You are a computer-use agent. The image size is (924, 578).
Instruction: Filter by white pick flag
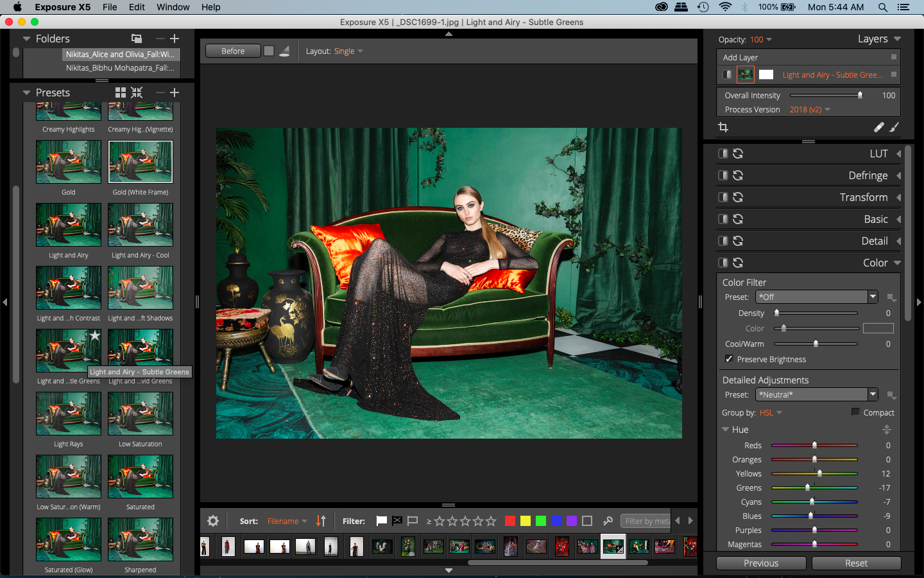(381, 521)
